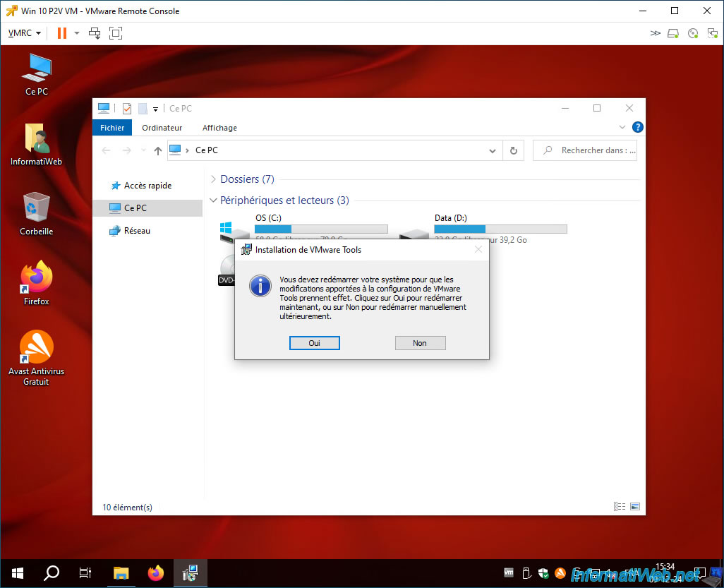724x588 pixels.
Task: Click the VMware Tools installer taskbar icon
Action: tap(190, 573)
